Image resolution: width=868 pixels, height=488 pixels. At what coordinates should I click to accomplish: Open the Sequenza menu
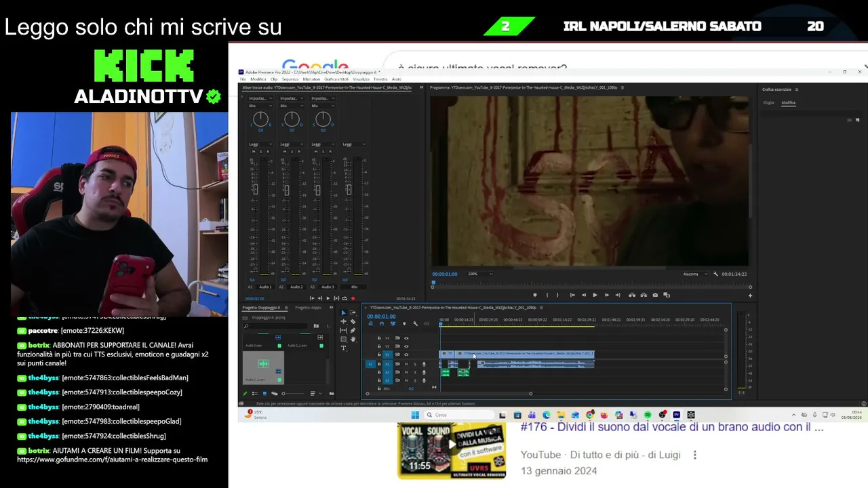[x=290, y=79]
